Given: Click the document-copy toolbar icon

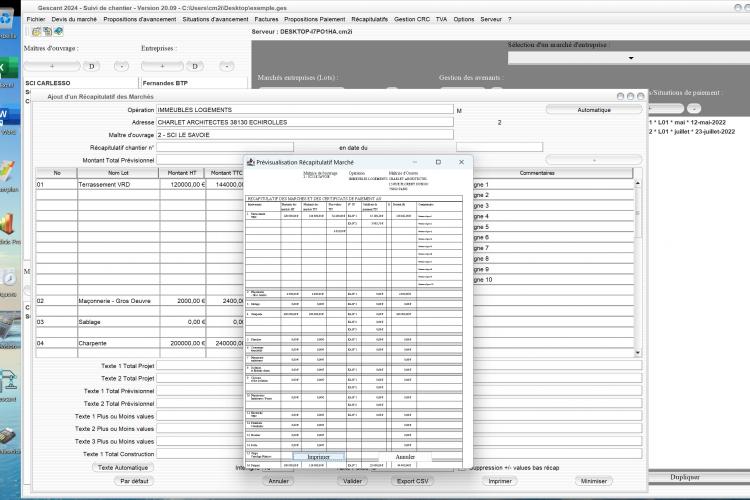Looking at the screenshot, I should click(x=47, y=32).
